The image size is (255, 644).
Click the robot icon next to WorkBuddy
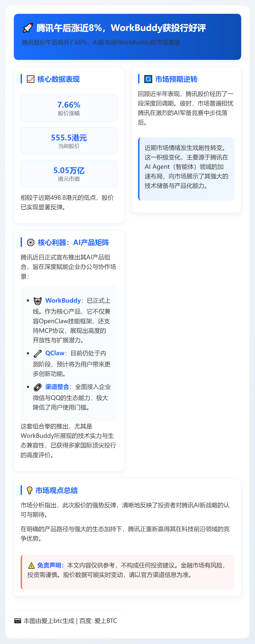coord(38,301)
